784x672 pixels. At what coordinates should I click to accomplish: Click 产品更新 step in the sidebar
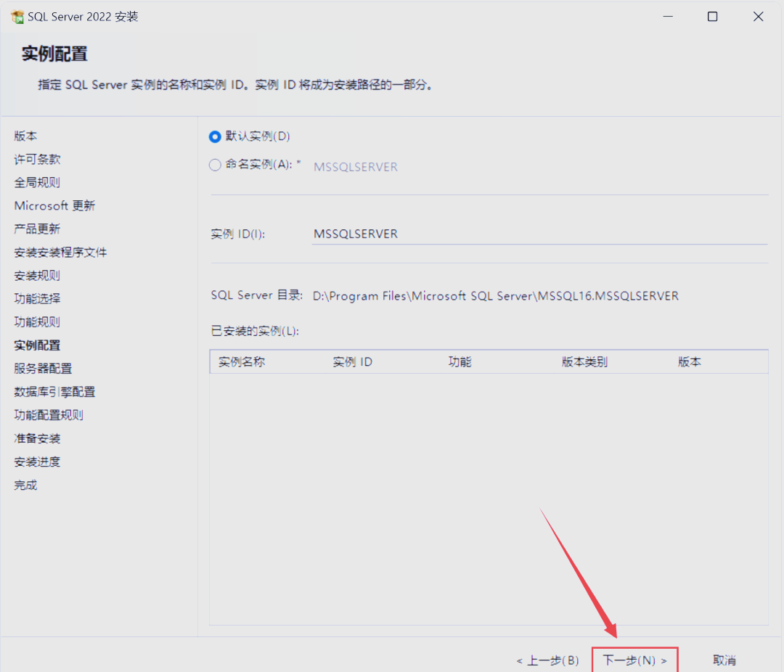[37, 229]
